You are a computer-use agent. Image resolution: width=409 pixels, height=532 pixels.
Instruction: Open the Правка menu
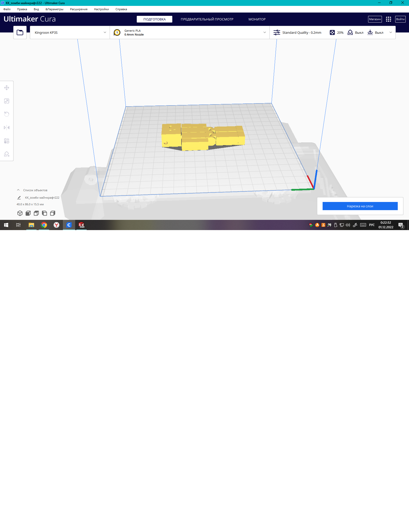click(22, 9)
